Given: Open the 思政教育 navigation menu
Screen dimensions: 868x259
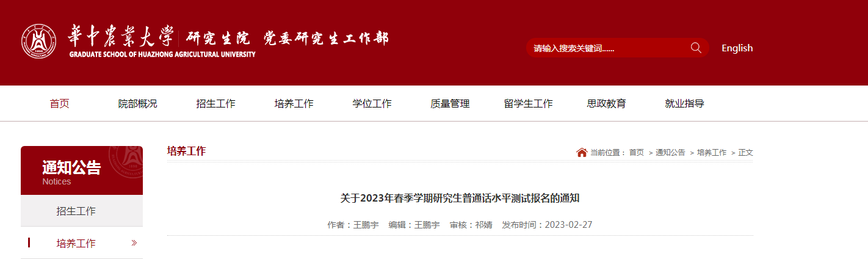Looking at the screenshot, I should click(x=607, y=104).
